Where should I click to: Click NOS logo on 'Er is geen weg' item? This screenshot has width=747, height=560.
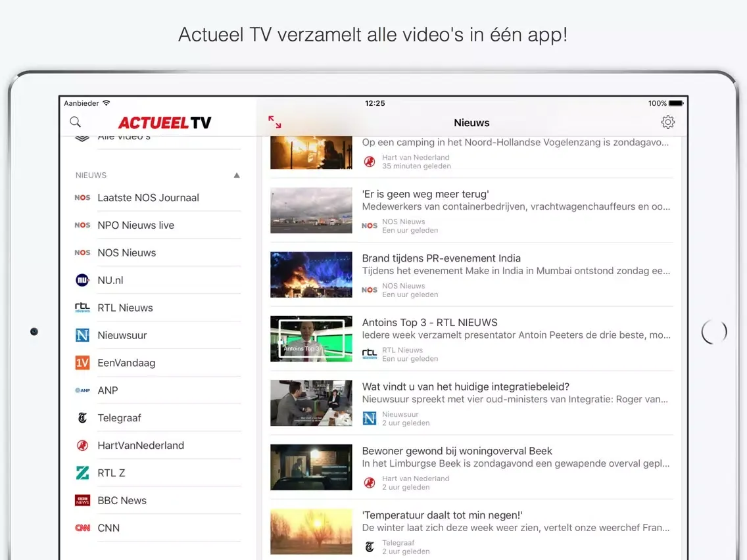(370, 225)
